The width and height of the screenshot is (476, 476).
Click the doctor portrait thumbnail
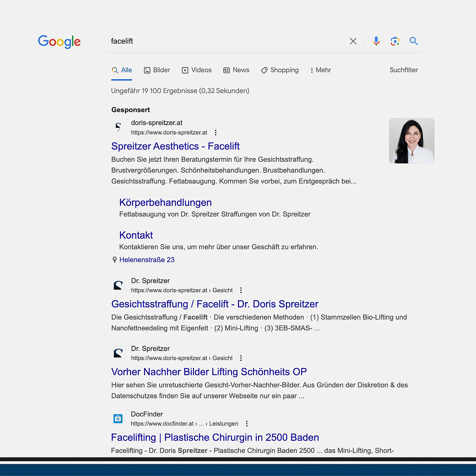412,141
